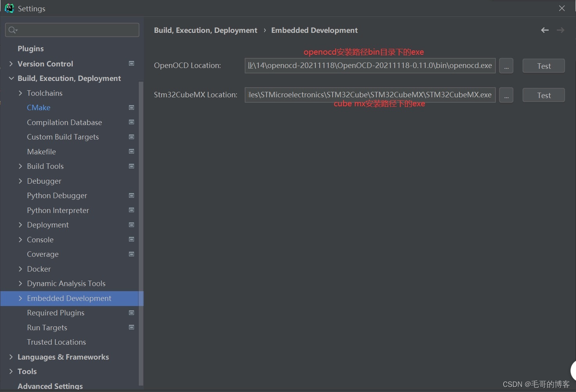Viewport: 576px width, 392px height.
Task: Browse for Stm32CubeMX executable path
Action: 506,95
